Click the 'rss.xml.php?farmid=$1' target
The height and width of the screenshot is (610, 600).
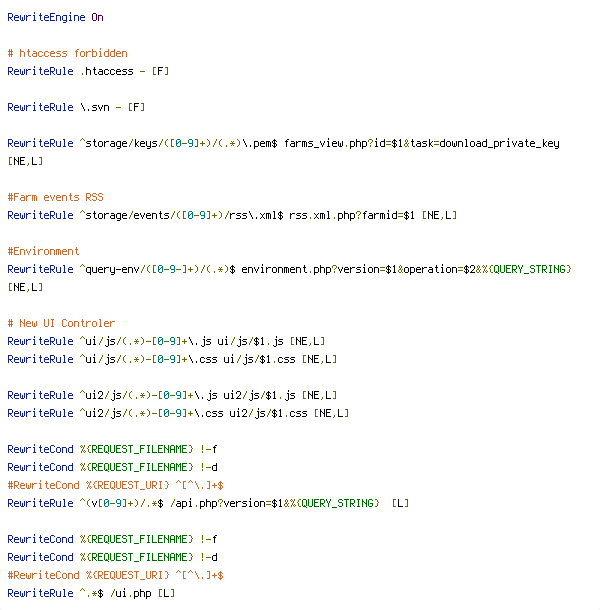[x=352, y=215]
